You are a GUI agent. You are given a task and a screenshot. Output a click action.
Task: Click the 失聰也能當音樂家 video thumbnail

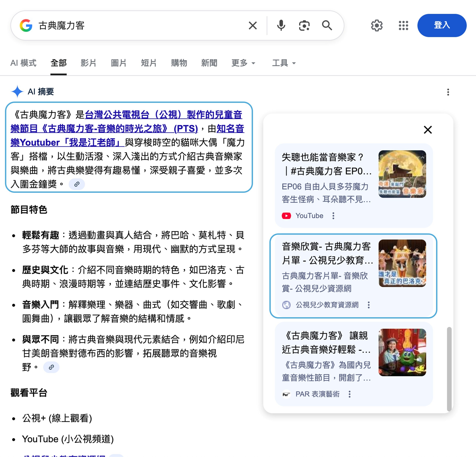tap(402, 174)
